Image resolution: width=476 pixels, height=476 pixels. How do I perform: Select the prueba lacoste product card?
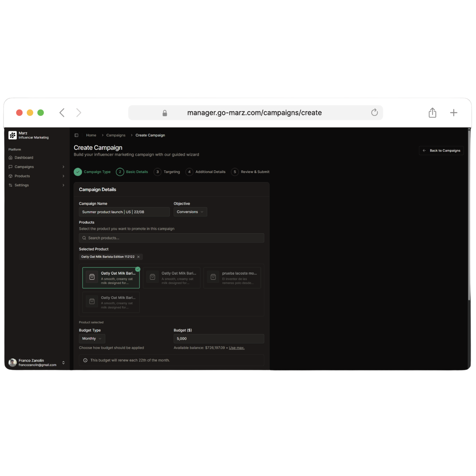(x=232, y=278)
